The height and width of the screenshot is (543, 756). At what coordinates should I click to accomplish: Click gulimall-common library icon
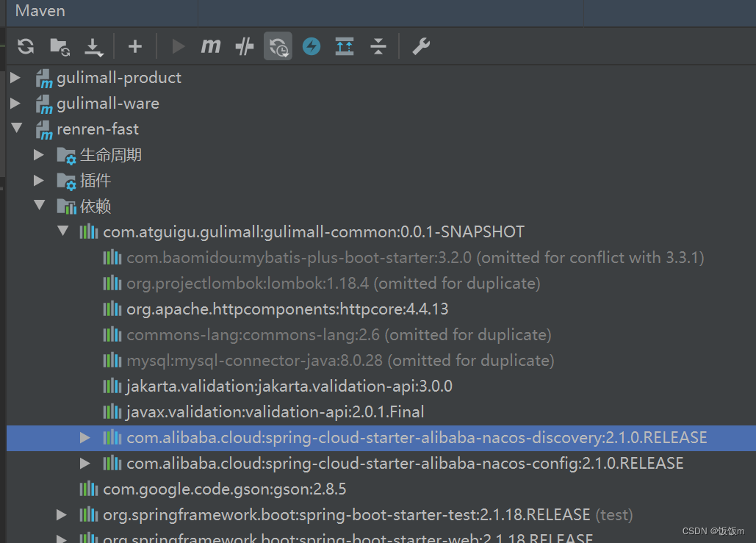coord(89,232)
